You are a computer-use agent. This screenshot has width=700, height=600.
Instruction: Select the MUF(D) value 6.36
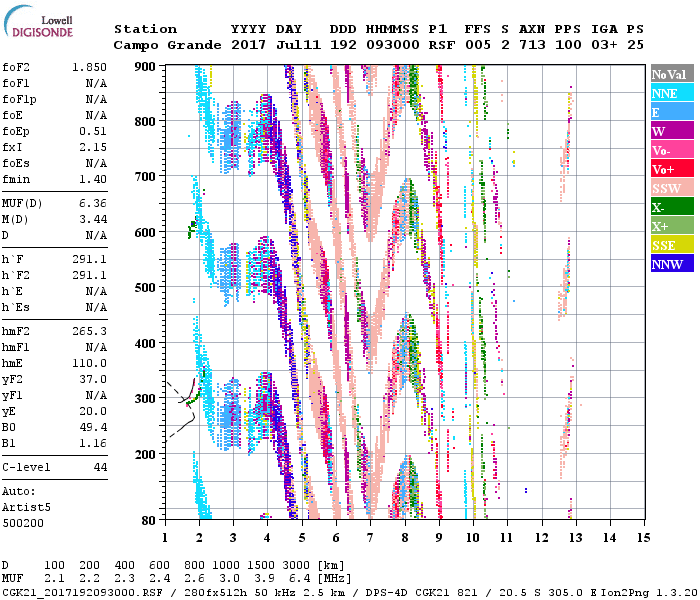pos(93,204)
